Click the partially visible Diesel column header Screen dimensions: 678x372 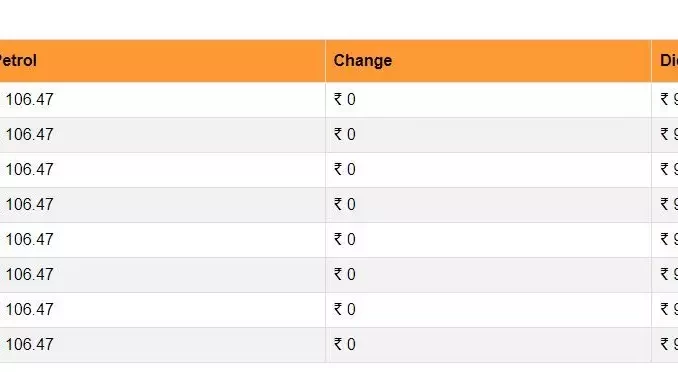(x=669, y=61)
